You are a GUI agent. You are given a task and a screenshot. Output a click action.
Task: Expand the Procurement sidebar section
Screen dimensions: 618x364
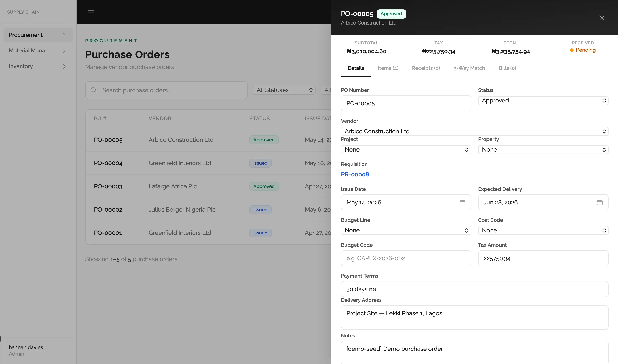[x=38, y=35]
